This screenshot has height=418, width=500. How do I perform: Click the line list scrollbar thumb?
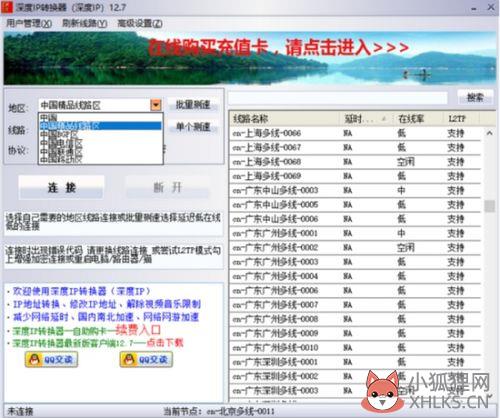[489, 206]
